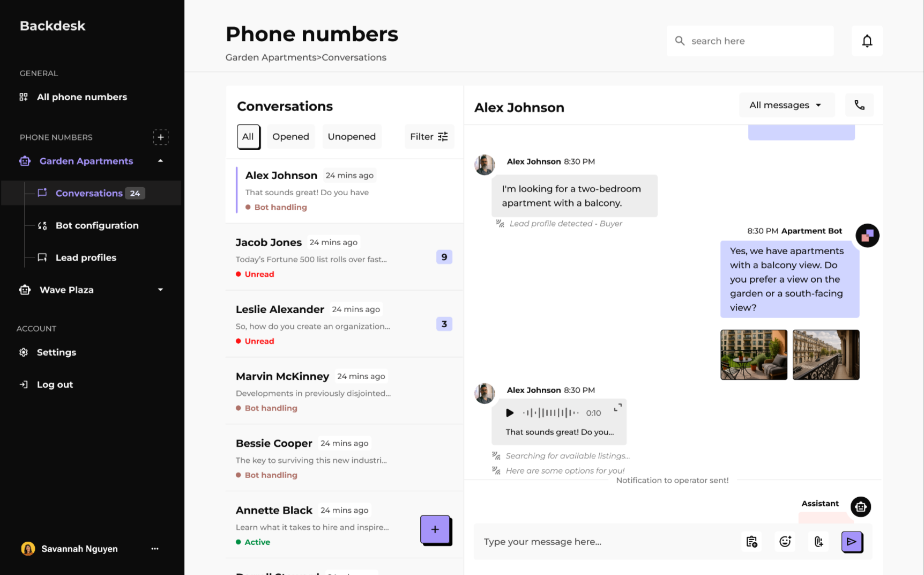
Task: Switch to the Opened tab
Action: click(290, 137)
